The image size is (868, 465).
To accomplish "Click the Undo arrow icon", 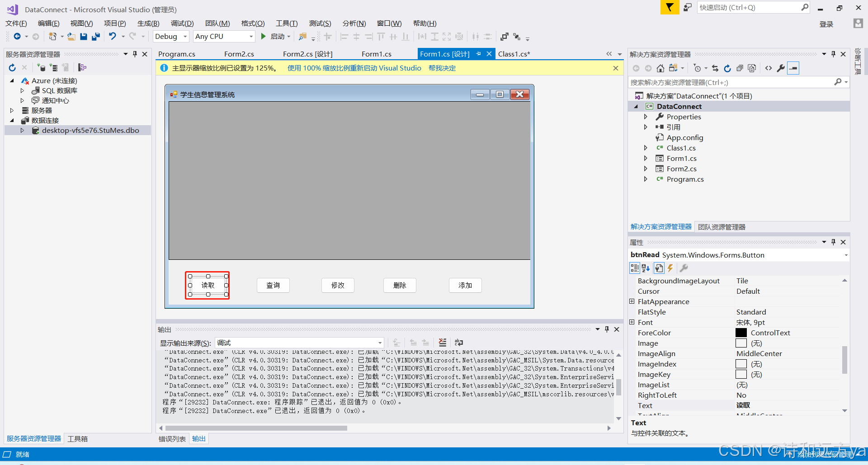I will [x=113, y=37].
